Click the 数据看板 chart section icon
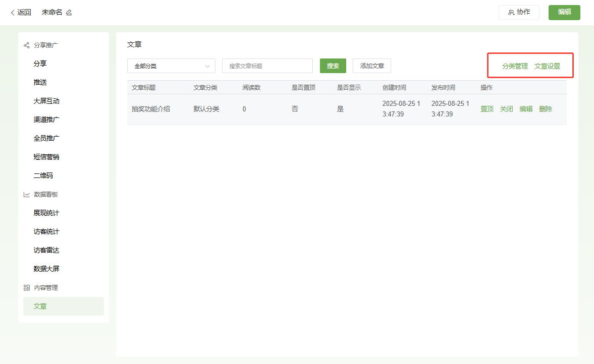This screenshot has height=364, width=594. pyautogui.click(x=27, y=195)
